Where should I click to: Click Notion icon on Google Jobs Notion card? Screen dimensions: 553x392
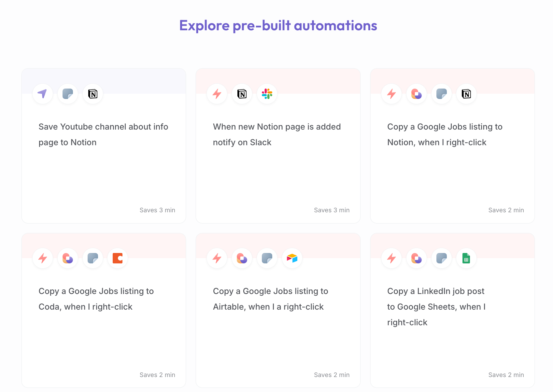tap(466, 94)
